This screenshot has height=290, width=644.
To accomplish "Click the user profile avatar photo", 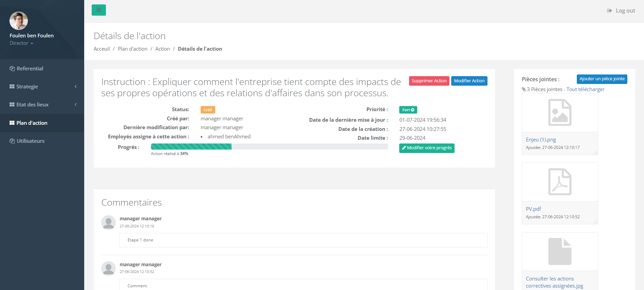I will click(x=19, y=21).
